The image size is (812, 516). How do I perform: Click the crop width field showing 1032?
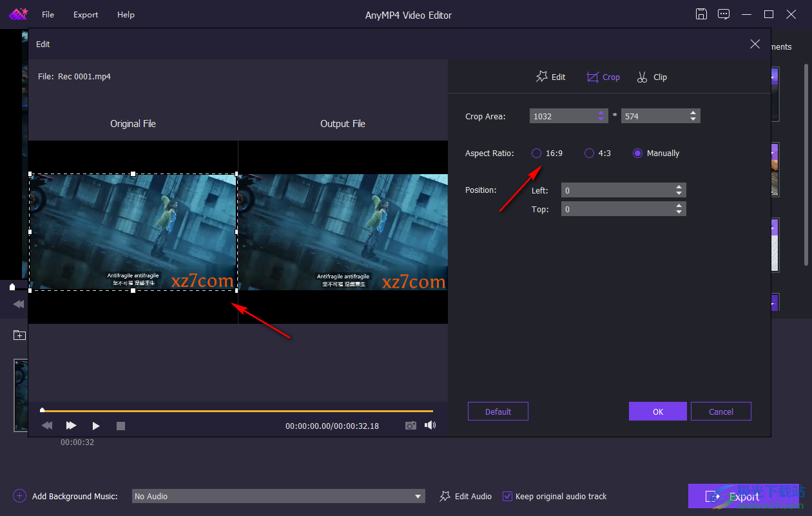pyautogui.click(x=563, y=116)
